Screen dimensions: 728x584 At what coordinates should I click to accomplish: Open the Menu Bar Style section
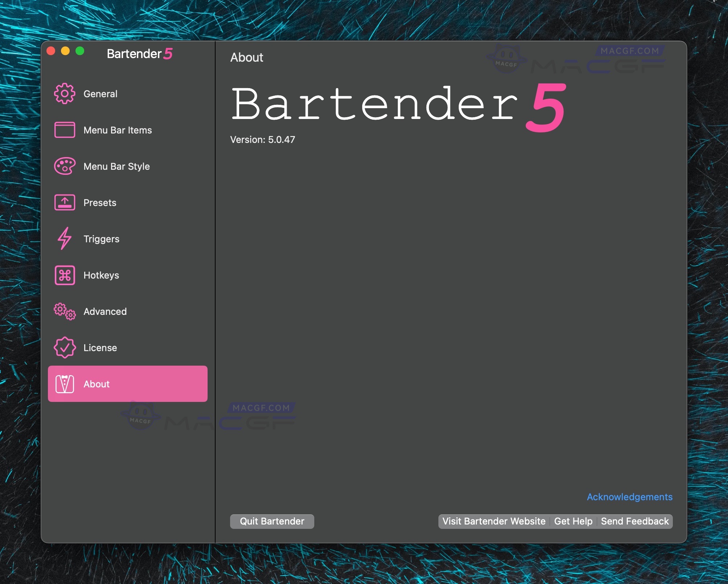point(116,166)
